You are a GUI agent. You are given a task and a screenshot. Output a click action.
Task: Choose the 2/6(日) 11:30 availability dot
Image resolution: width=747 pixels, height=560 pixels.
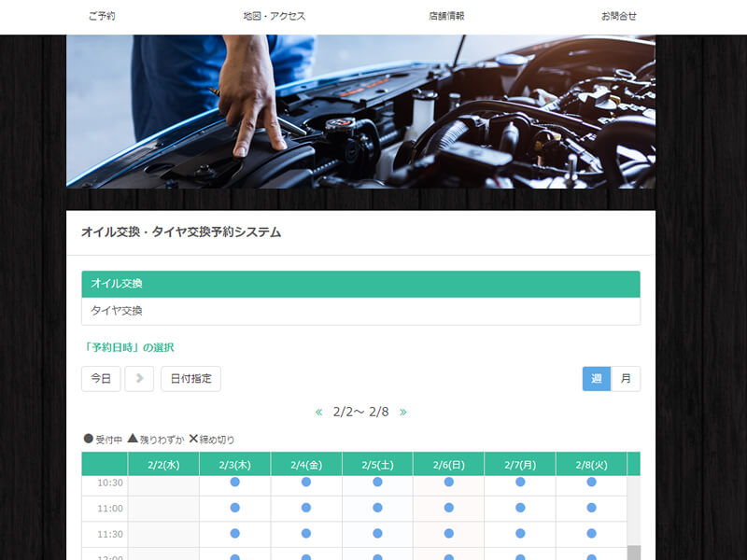pos(449,533)
